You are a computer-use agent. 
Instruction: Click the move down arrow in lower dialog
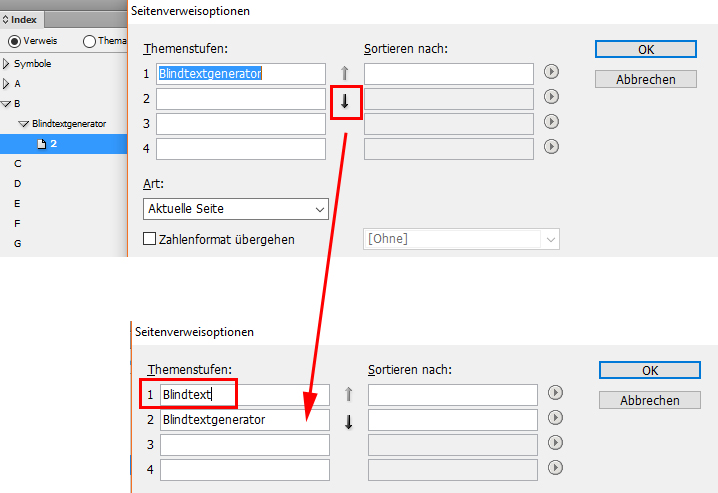[348, 422]
